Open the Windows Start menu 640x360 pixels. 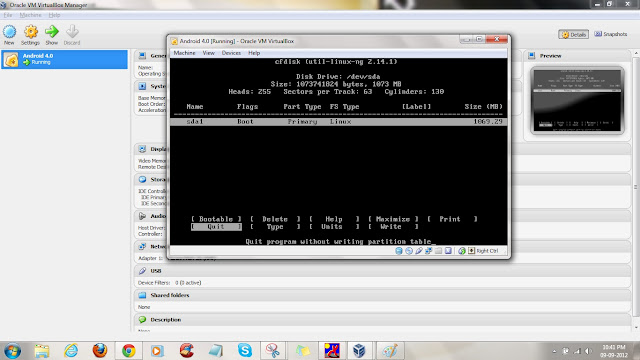coord(12,351)
